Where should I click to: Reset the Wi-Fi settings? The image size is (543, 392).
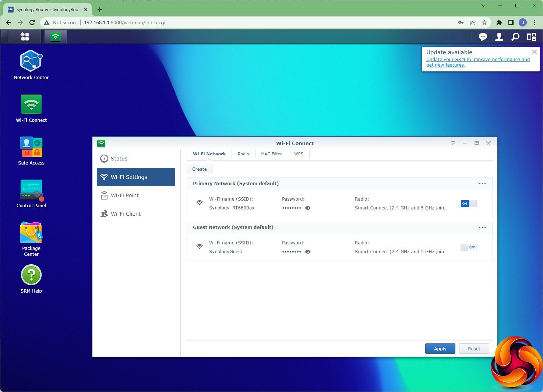tap(474, 349)
